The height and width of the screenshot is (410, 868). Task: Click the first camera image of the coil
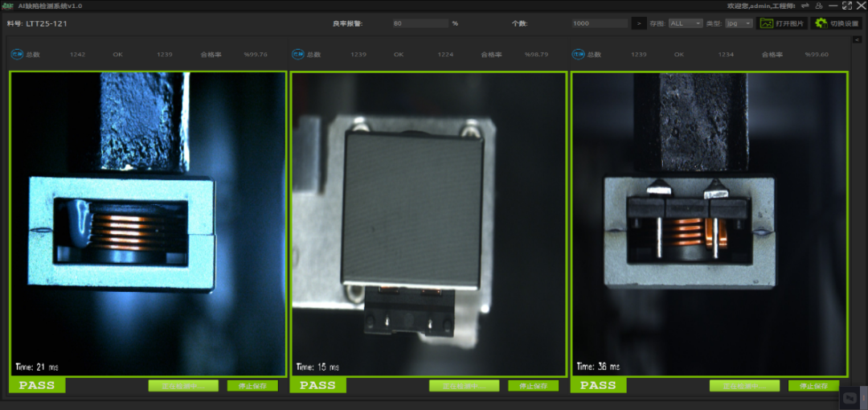[148, 223]
